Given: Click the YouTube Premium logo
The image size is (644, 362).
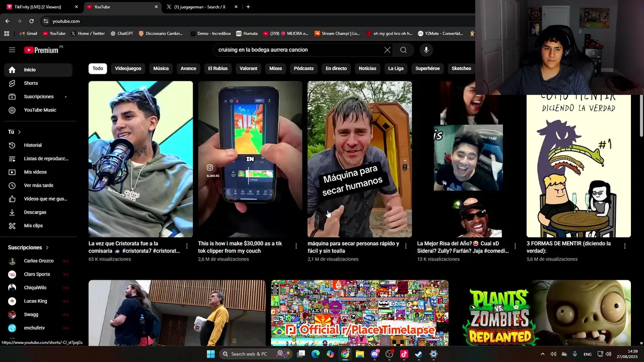Looking at the screenshot, I should [41, 50].
